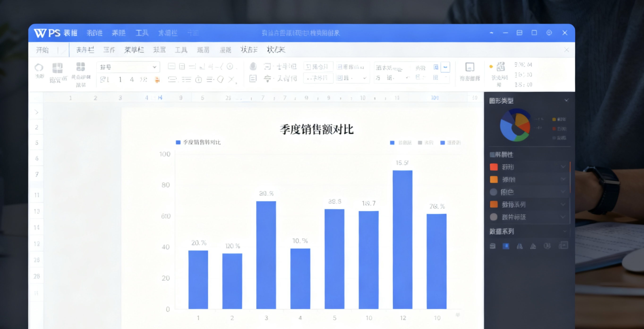Collapse the 图形类型 panel using its chevron
The image size is (644, 329).
567,100
